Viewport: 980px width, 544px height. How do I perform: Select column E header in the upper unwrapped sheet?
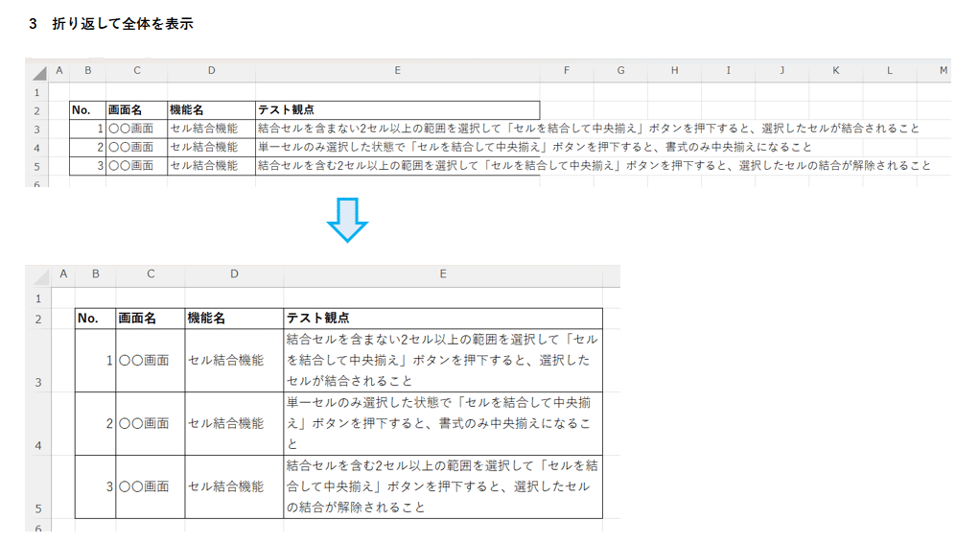[398, 71]
